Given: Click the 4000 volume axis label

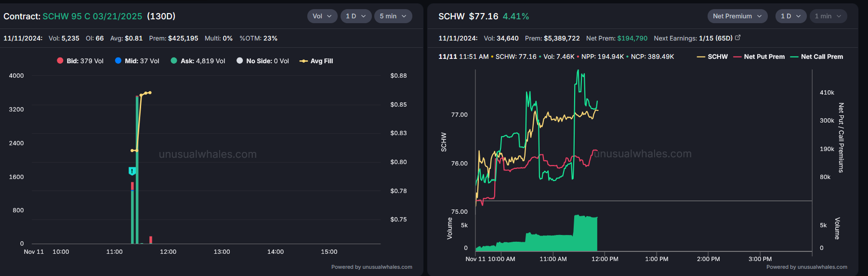Looking at the screenshot, I should [x=16, y=76].
